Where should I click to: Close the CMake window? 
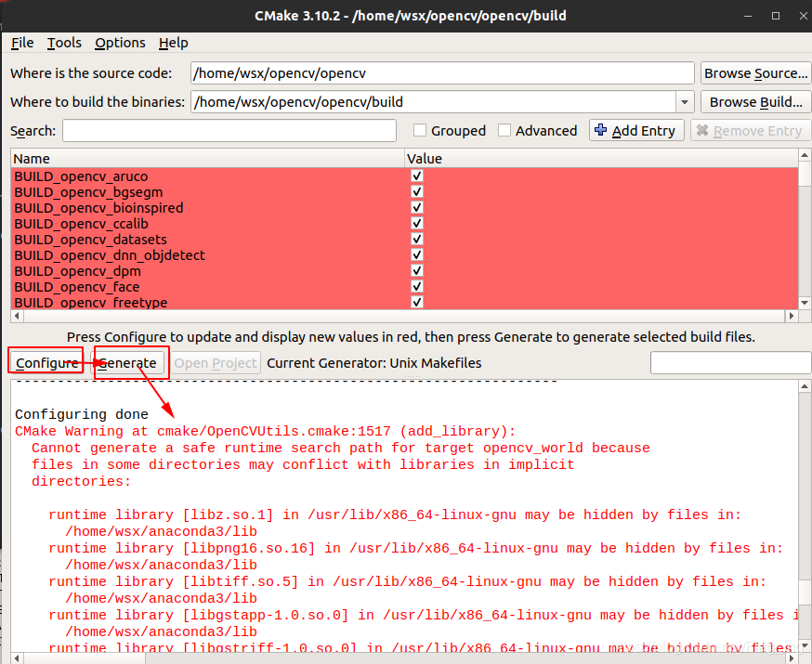[804, 16]
